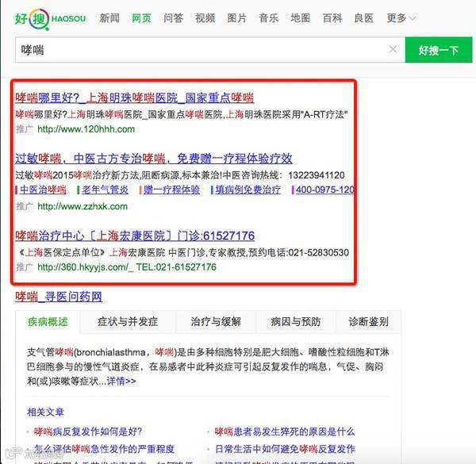Open article 哮喘病反复发作如何是好?

click(x=88, y=431)
